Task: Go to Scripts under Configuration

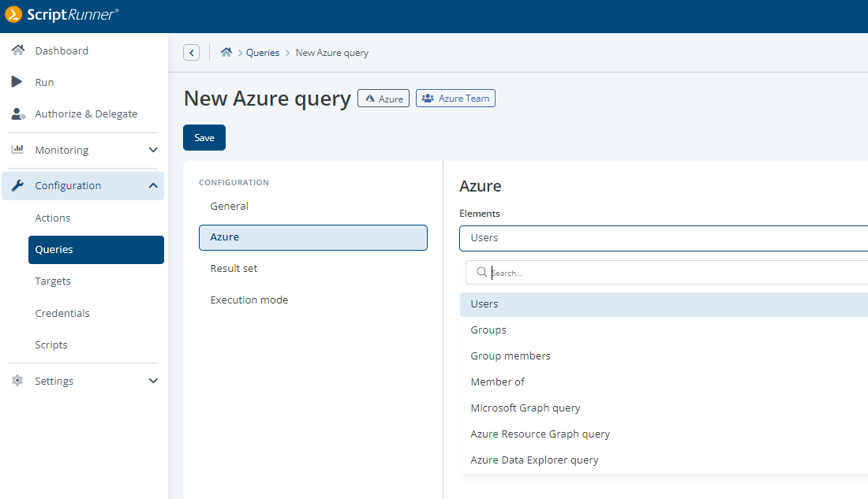Action: tap(51, 344)
